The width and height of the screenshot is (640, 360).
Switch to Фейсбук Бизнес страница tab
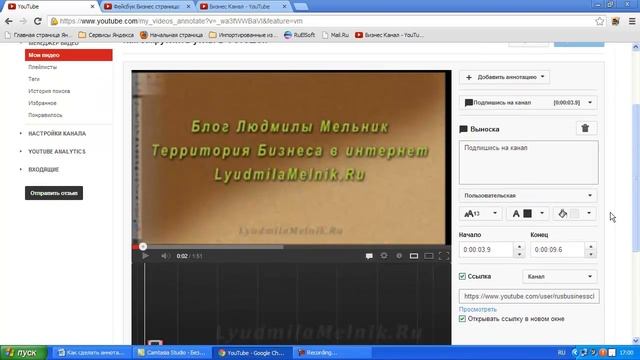click(x=147, y=7)
